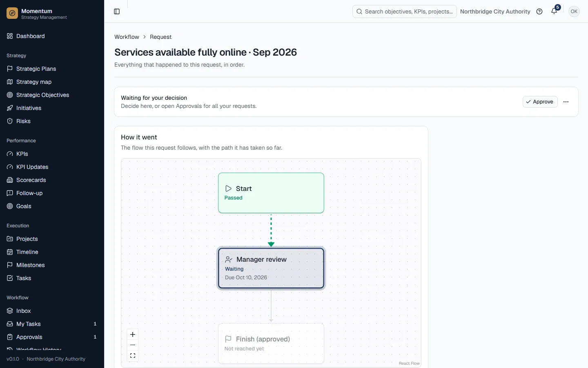Screen dimensions: 588x368
Task: Open the Risks shield icon item
Action: 10,121
